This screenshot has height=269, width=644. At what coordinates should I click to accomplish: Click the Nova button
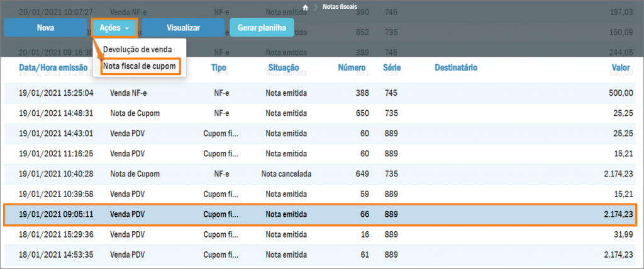(45, 28)
